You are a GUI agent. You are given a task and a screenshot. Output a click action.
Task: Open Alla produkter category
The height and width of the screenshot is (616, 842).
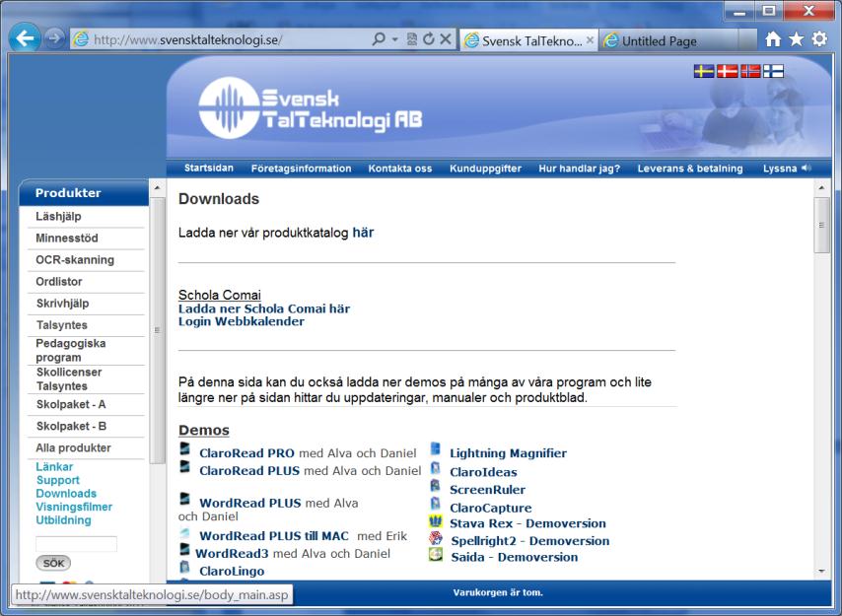pyautogui.click(x=73, y=447)
